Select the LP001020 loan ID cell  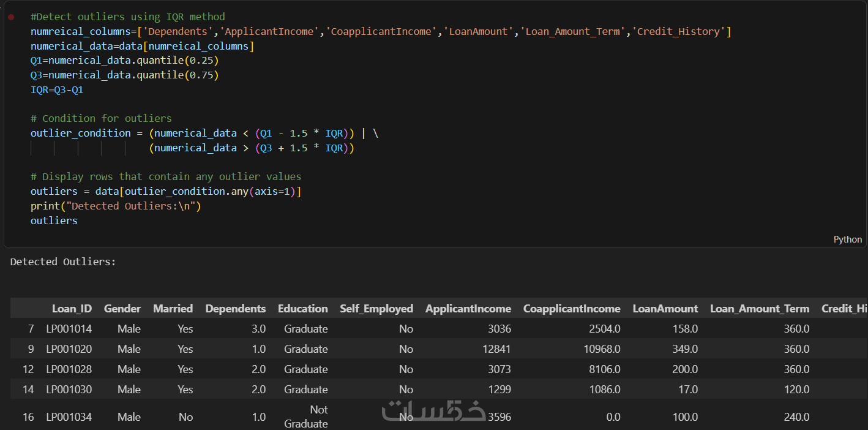click(69, 349)
